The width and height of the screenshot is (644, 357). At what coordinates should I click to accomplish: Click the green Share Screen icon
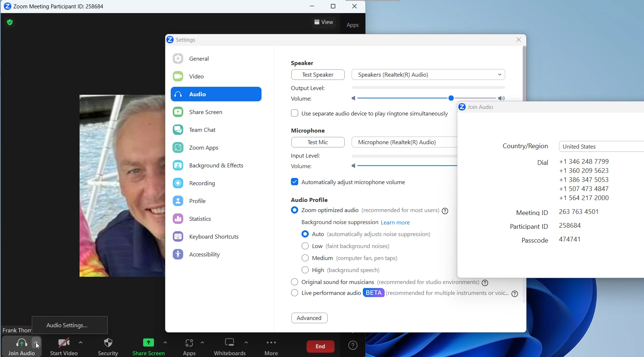[149, 342]
